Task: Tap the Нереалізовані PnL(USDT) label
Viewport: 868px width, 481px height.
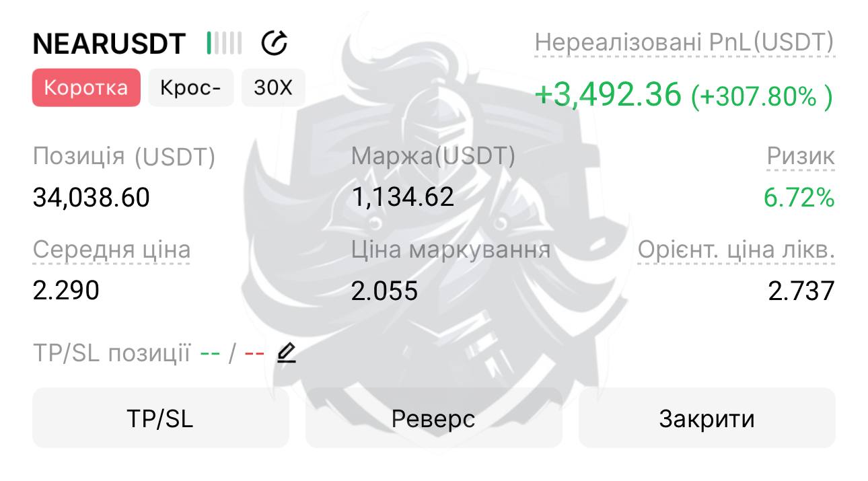Action: point(684,43)
